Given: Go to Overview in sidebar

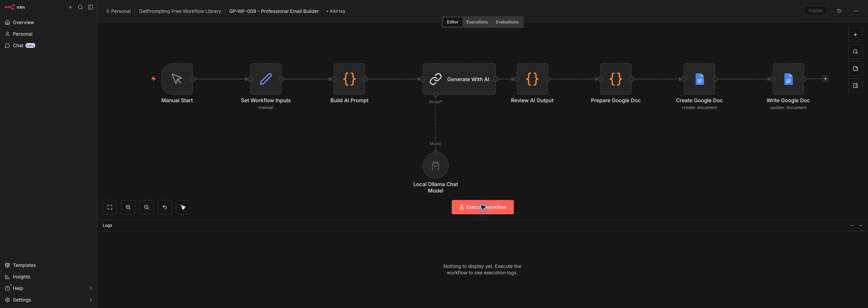Looking at the screenshot, I should click(x=48, y=22).
